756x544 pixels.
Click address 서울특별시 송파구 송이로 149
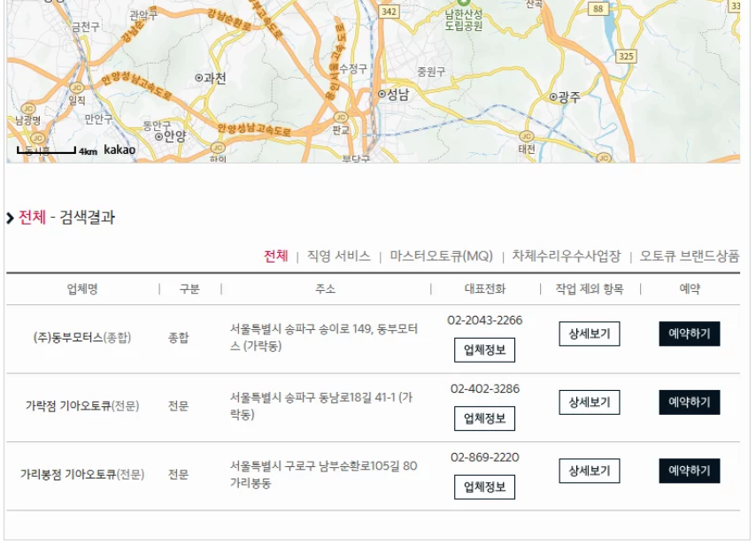point(323,337)
